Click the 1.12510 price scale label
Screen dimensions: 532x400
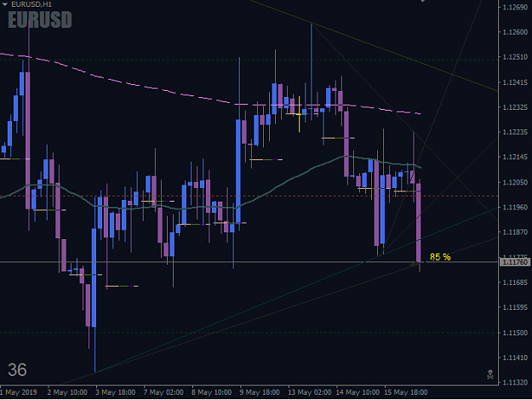point(515,57)
